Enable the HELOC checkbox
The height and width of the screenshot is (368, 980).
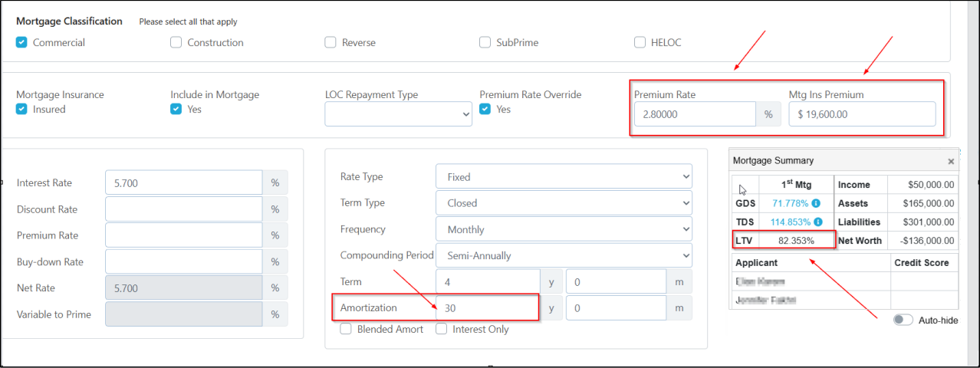[x=640, y=42]
